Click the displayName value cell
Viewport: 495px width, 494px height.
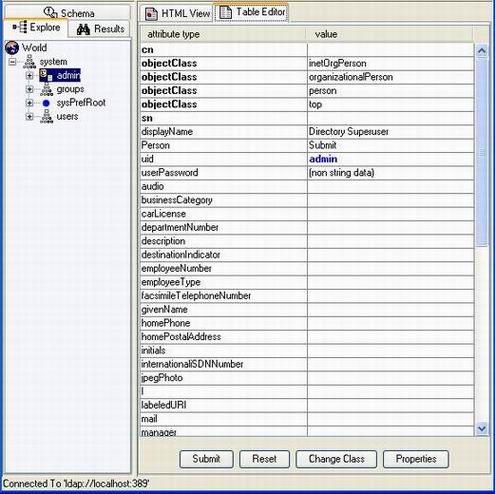coord(390,132)
